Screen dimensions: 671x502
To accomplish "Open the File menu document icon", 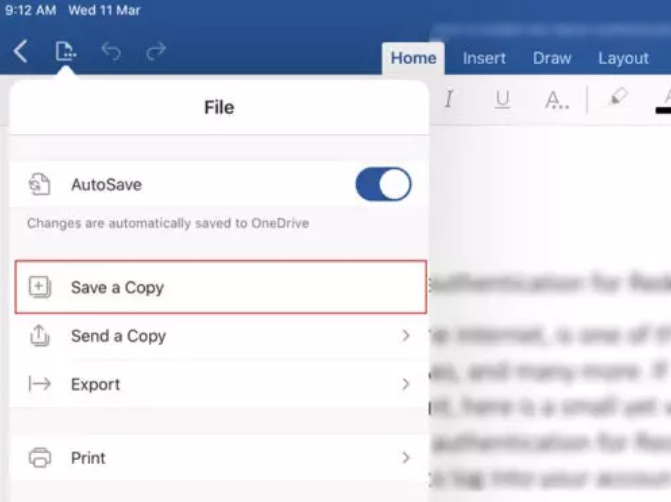I will pyautogui.click(x=65, y=51).
